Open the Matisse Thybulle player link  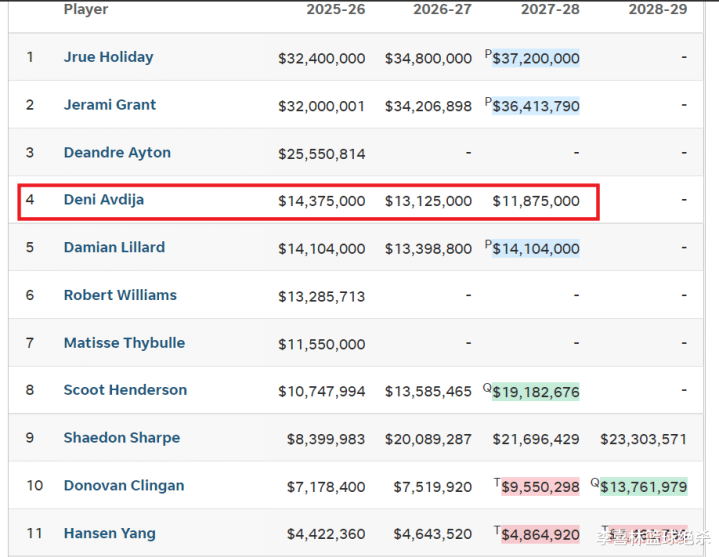pyautogui.click(x=124, y=343)
